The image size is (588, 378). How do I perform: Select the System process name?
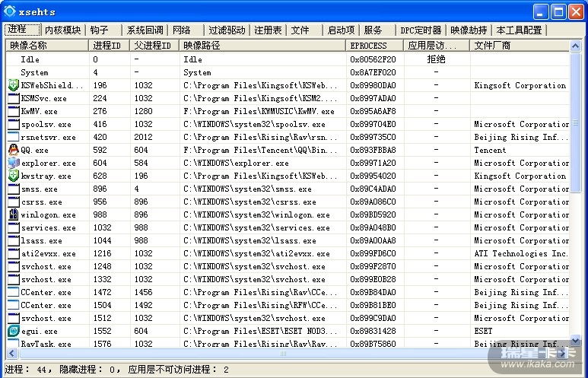[x=34, y=72]
